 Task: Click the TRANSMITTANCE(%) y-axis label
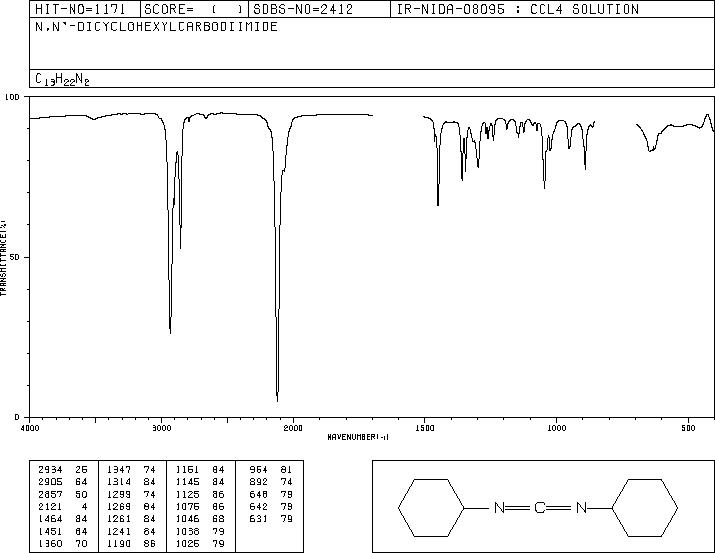pos(3,257)
